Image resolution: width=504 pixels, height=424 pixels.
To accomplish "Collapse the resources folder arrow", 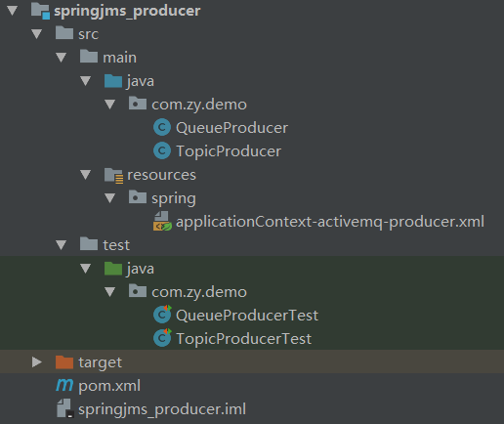I will (x=86, y=175).
